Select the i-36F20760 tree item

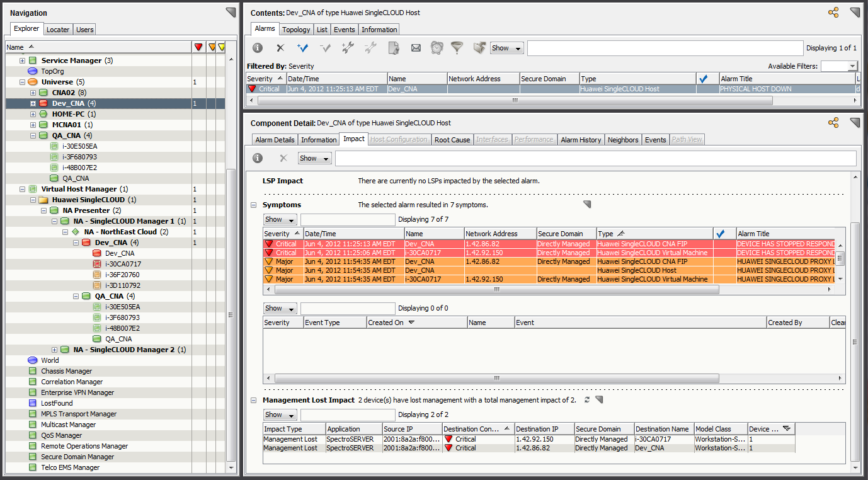coord(123,275)
